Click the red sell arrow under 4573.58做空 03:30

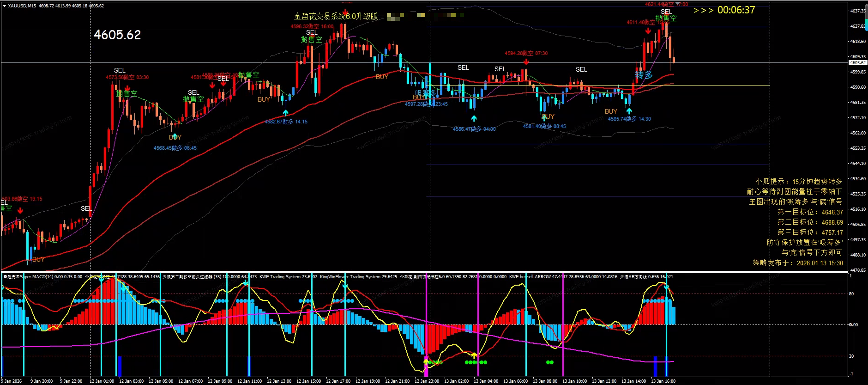point(127,88)
